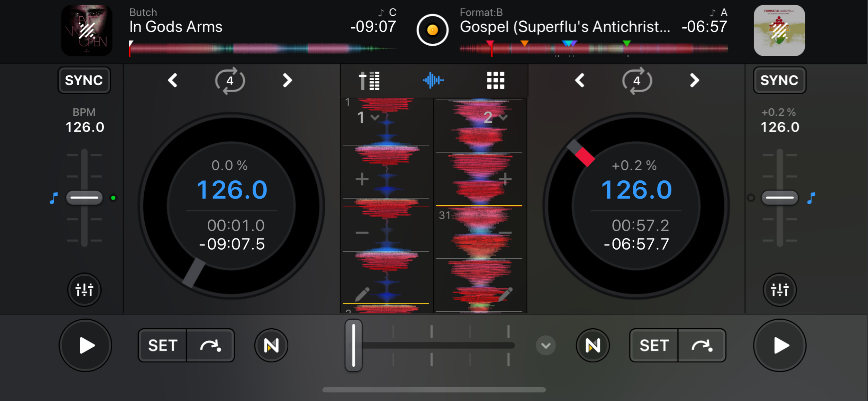Open right deck EQ mixer controls
Image resolution: width=868 pixels, height=401 pixels.
click(x=779, y=289)
